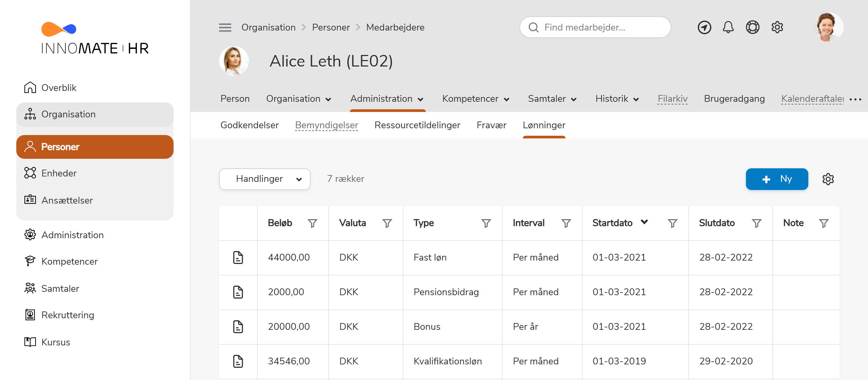
Task: Filter the Valuta column
Action: (387, 223)
